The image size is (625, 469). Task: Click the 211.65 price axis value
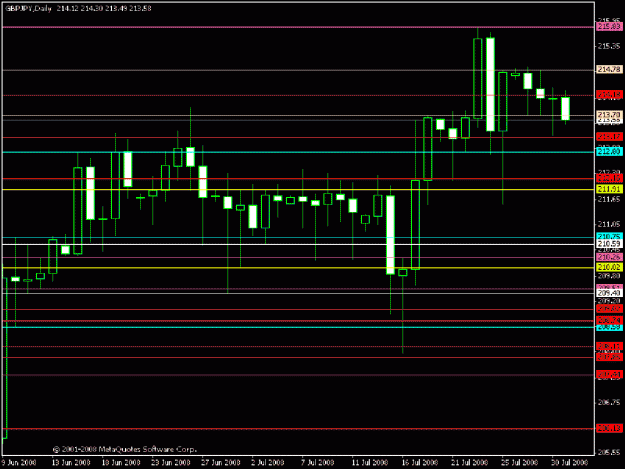pos(609,199)
